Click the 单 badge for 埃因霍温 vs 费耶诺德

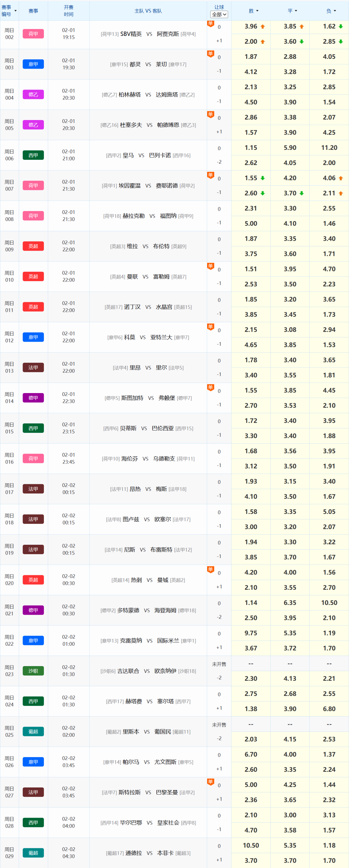[210, 175]
